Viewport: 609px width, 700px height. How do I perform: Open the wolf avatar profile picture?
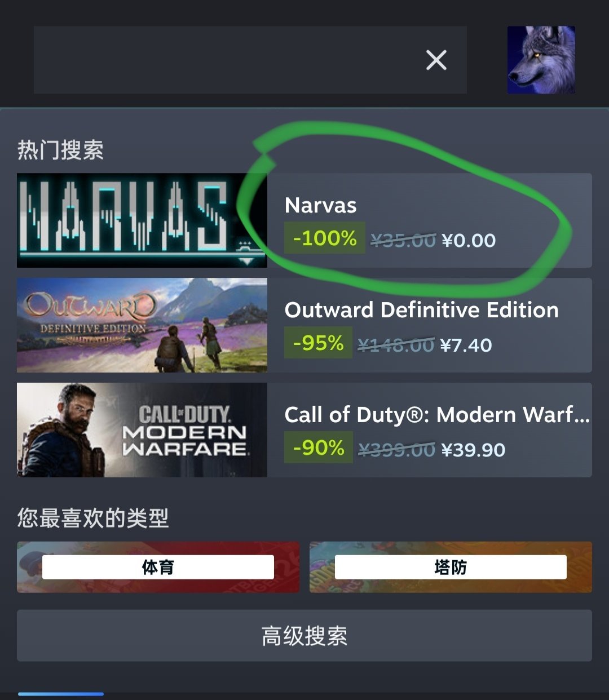pyautogui.click(x=541, y=60)
